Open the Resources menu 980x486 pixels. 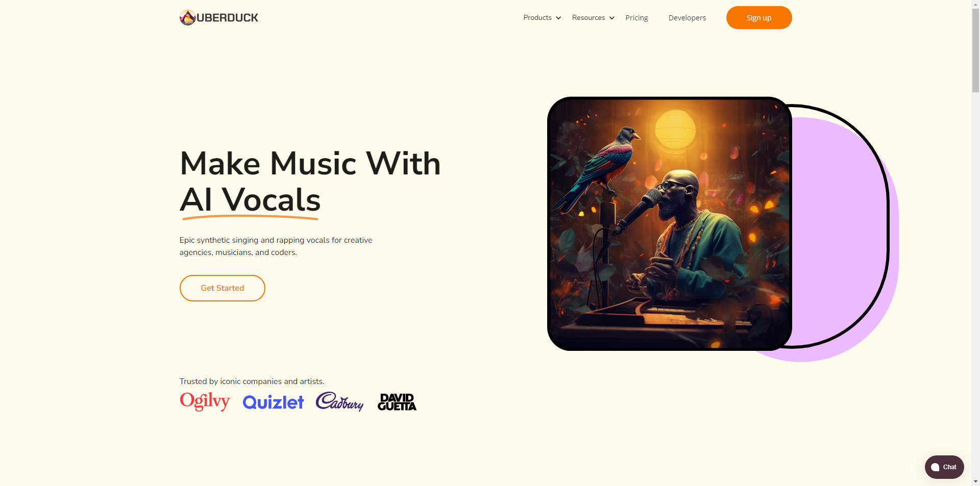pos(593,17)
